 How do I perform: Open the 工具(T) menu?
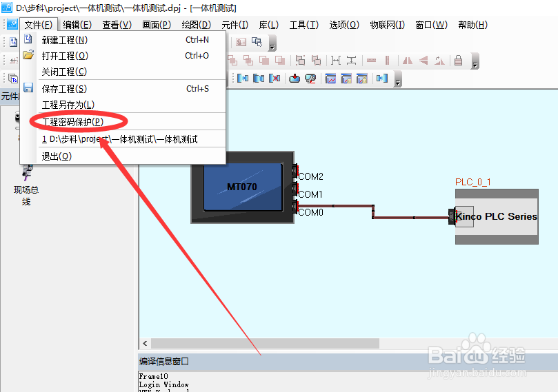click(304, 25)
